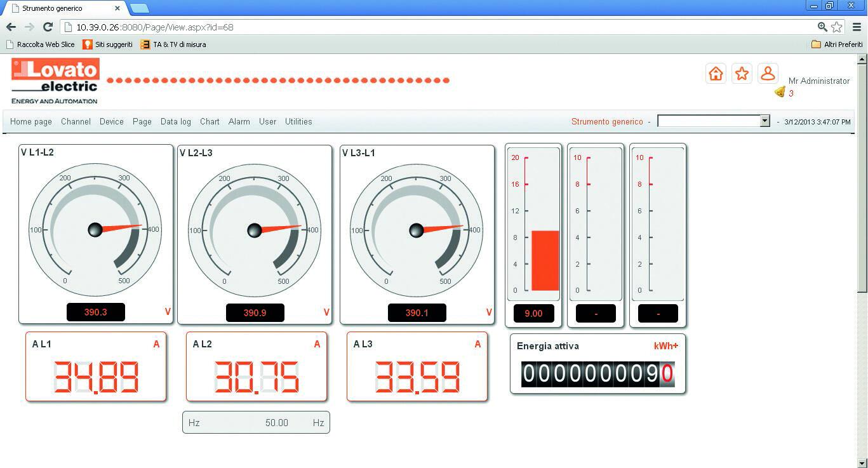Open a new tab next to Strumento generico
This screenshot has height=468, width=868.
click(139, 8)
